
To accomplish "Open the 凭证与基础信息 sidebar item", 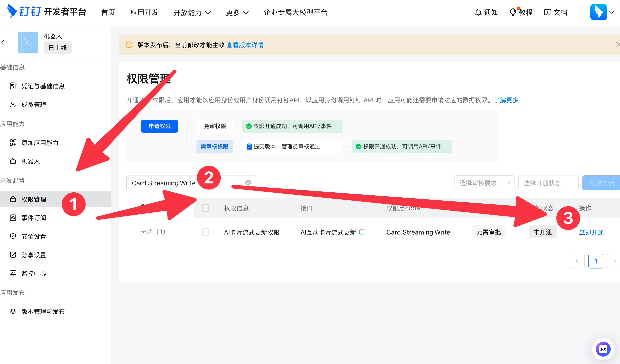I will pos(43,86).
